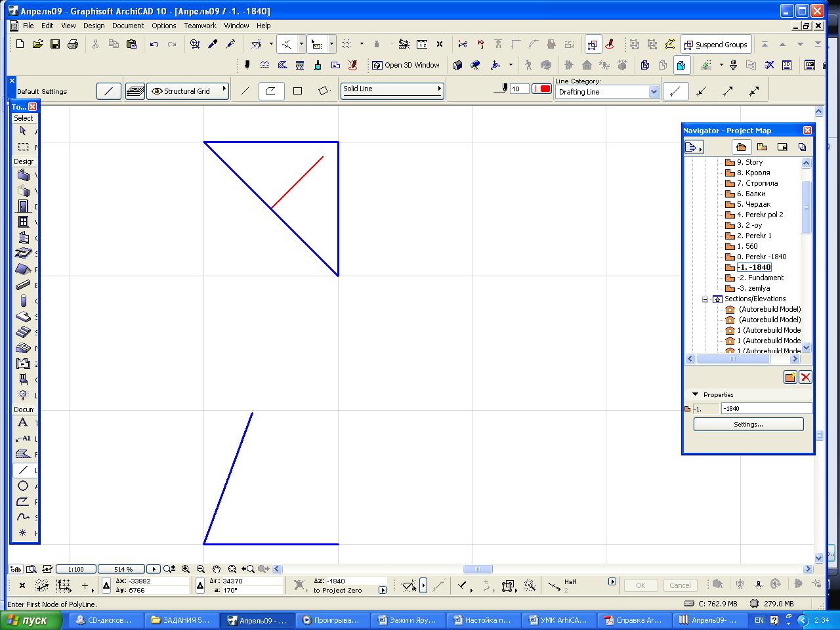Select the Spline tool in Toolbox

pyautogui.click(x=23, y=517)
